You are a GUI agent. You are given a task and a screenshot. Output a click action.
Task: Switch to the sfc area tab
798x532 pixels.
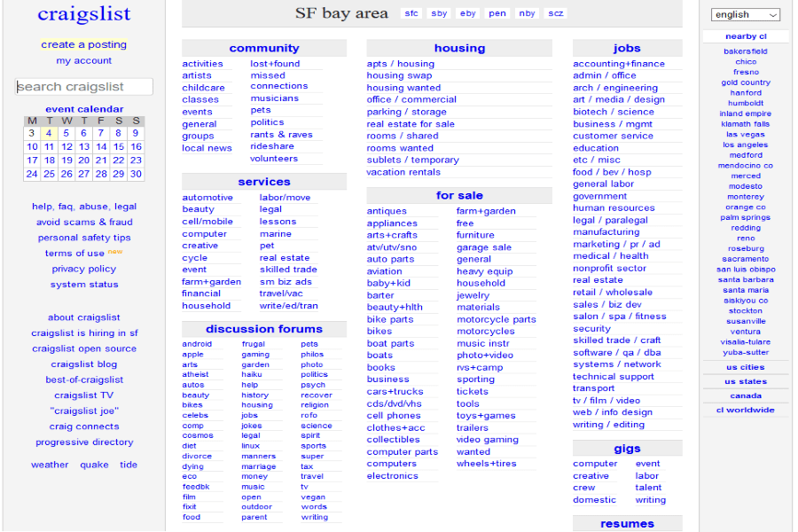point(411,13)
